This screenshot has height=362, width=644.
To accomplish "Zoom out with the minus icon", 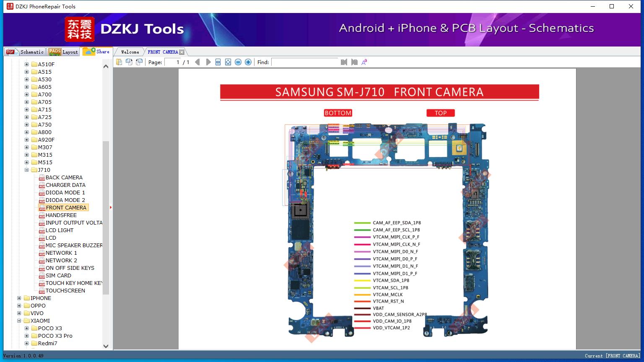I will click(238, 62).
